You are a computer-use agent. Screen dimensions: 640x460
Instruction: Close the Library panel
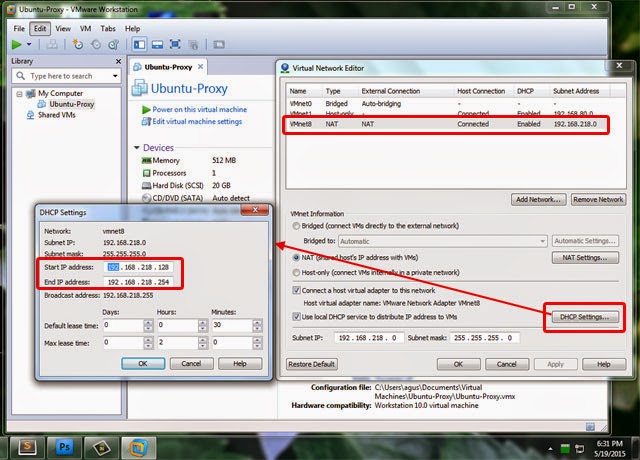118,61
